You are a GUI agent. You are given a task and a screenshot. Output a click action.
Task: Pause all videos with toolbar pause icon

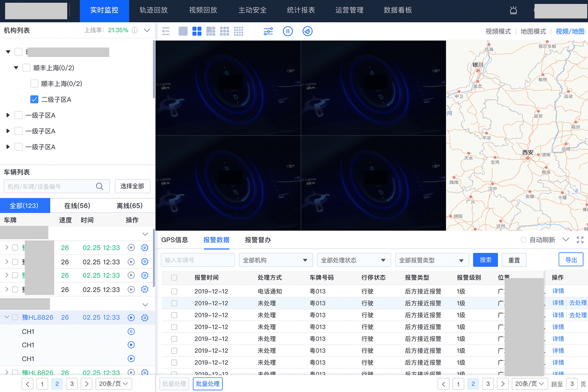(288, 31)
